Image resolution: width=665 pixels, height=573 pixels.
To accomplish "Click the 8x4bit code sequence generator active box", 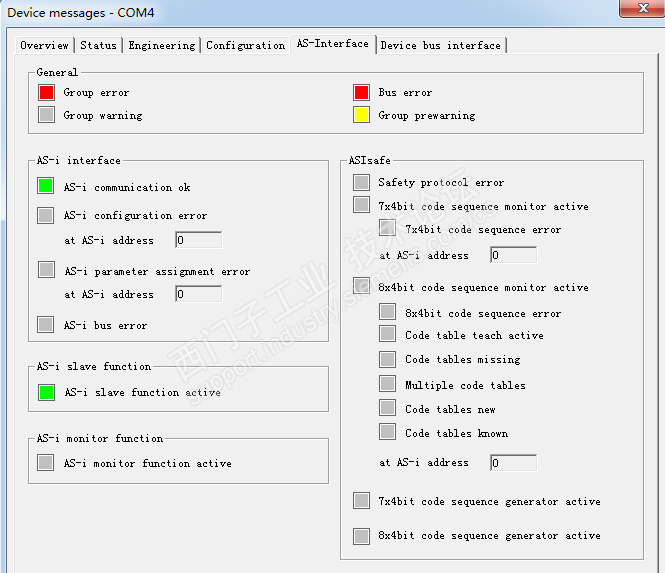I will tap(361, 535).
